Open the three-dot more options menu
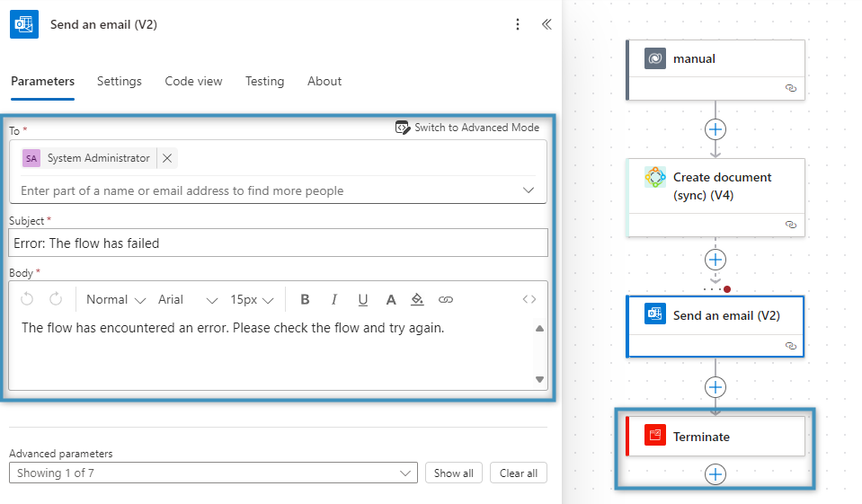 518,24
